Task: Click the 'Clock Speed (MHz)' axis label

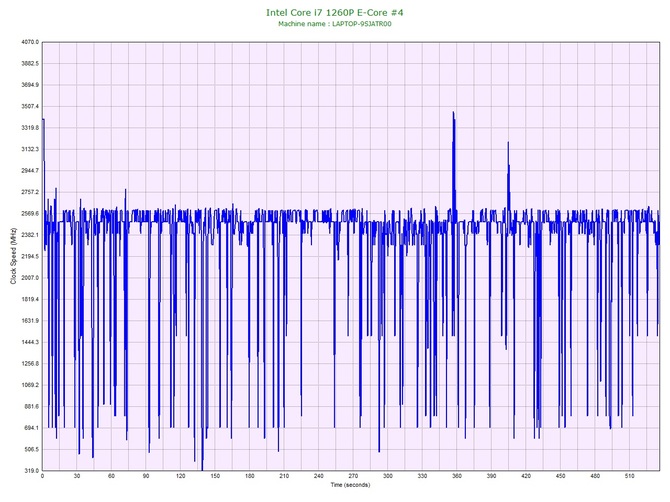Action: (x=13, y=256)
